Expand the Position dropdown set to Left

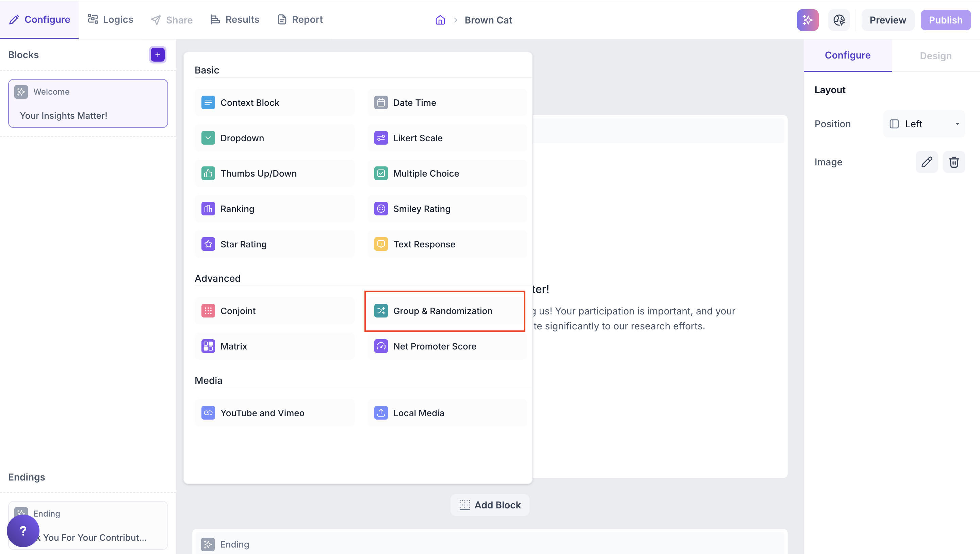point(924,124)
